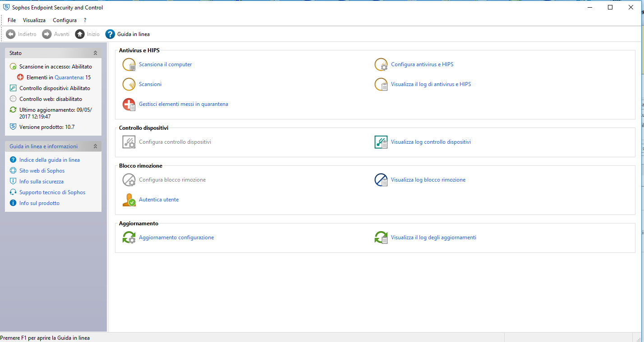Click the Versione prodotto: 10.7 text
The height and width of the screenshot is (342, 644).
pyautogui.click(x=47, y=127)
